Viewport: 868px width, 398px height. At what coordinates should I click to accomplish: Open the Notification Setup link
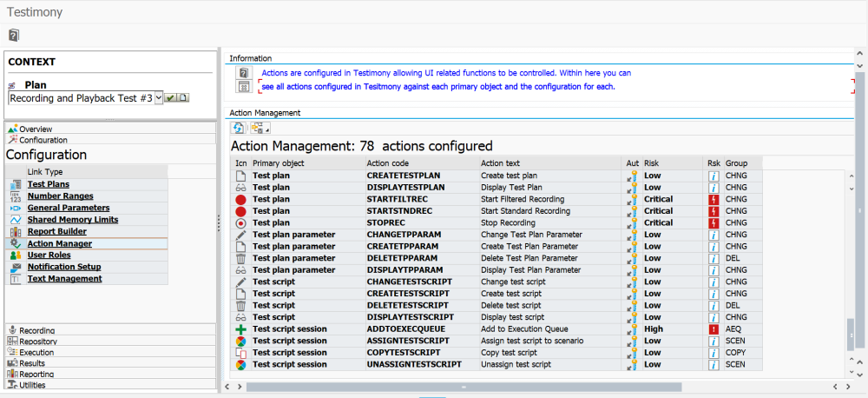click(64, 267)
